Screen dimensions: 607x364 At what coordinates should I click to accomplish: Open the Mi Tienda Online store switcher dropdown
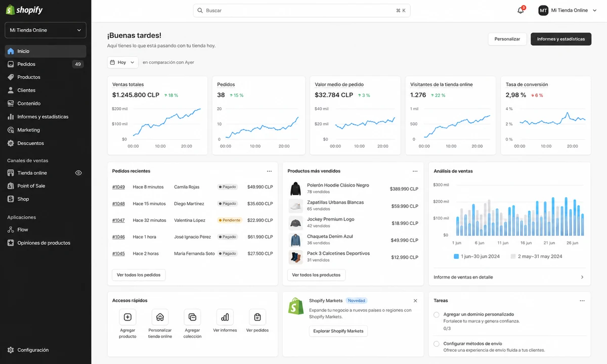46,30
